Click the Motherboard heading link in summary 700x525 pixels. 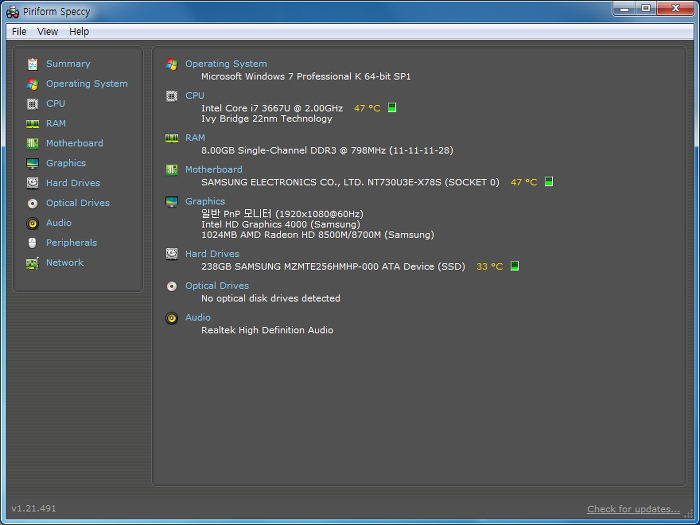coord(214,170)
